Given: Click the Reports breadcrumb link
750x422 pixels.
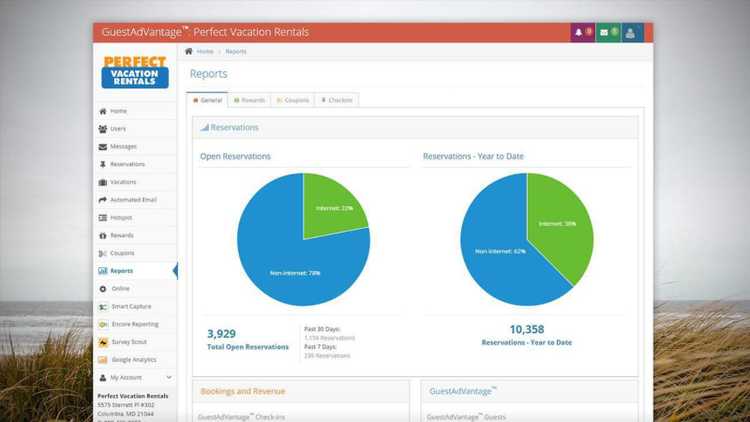Looking at the screenshot, I should (x=236, y=51).
